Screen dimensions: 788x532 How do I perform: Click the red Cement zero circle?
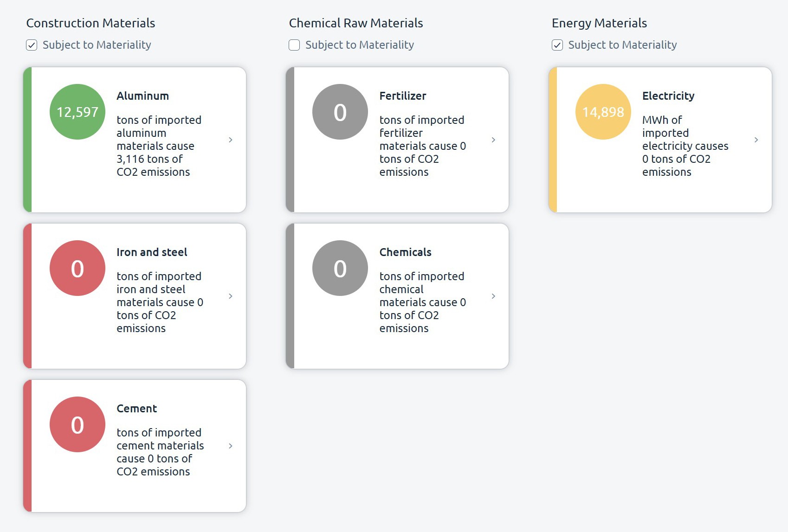(78, 424)
